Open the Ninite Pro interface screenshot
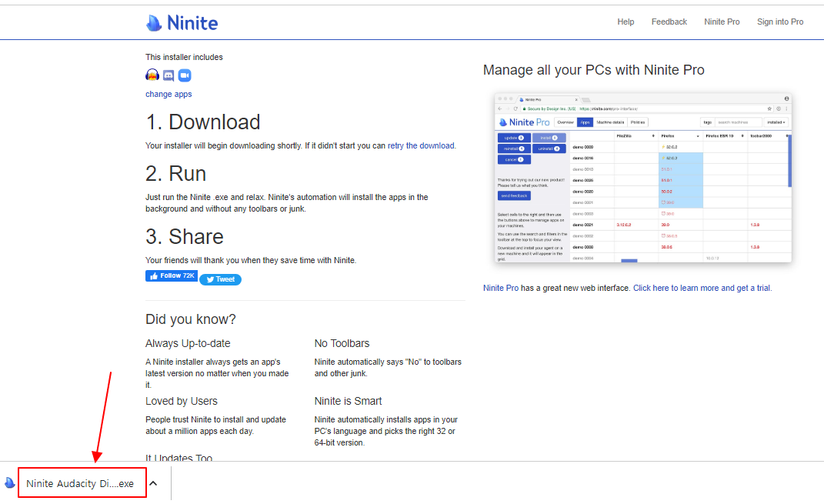Viewport: 824px width, 504px height. 642,178
